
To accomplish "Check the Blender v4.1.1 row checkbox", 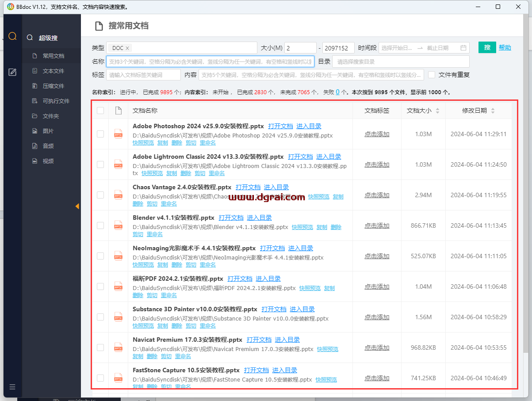I will [x=100, y=225].
